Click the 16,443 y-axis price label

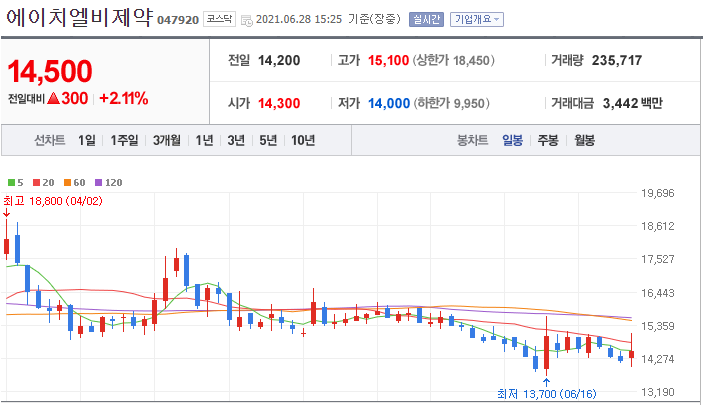point(657,293)
